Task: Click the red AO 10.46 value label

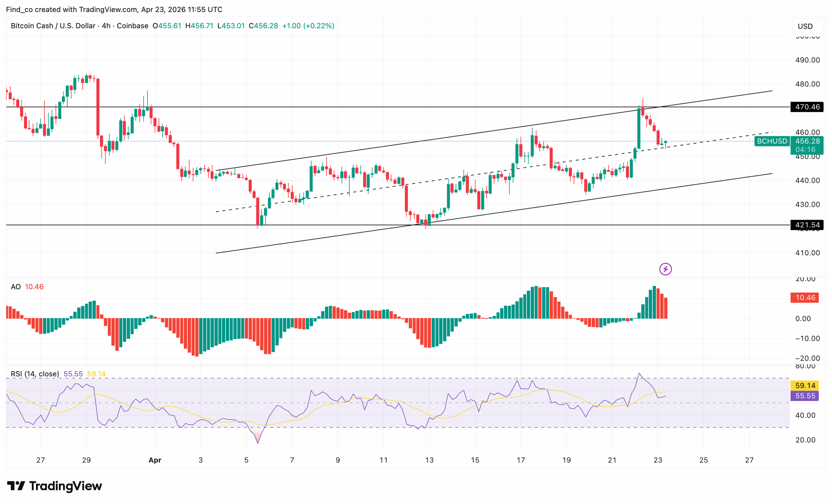Action: [805, 297]
